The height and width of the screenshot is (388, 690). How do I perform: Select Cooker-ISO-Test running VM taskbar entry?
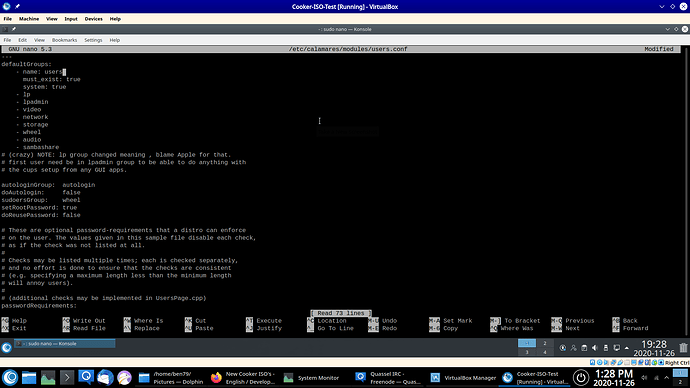coord(535,377)
